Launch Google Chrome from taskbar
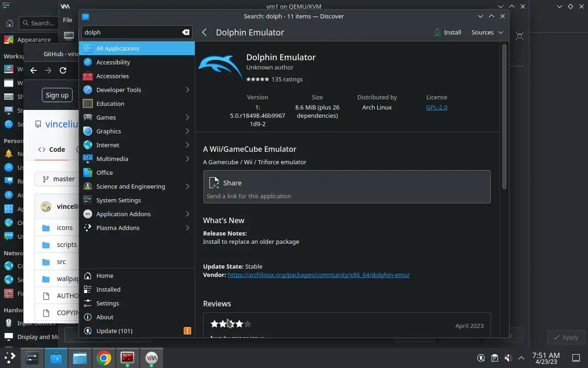The height and width of the screenshot is (368, 588). coord(104,357)
